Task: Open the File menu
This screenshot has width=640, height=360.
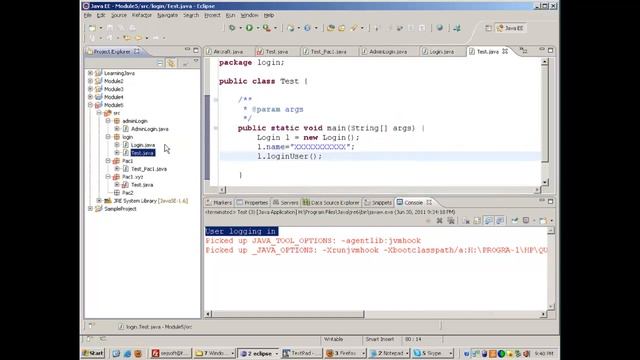Action: (88, 15)
